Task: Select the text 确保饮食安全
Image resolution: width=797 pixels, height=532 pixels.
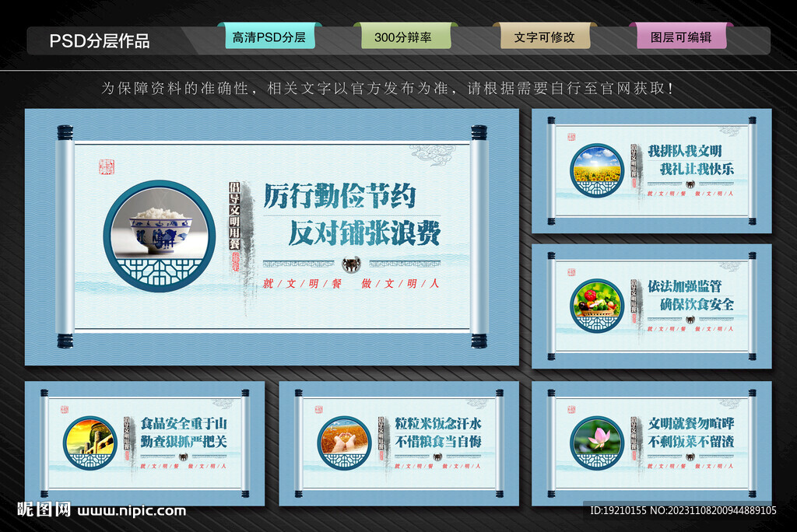Action: click(x=697, y=304)
